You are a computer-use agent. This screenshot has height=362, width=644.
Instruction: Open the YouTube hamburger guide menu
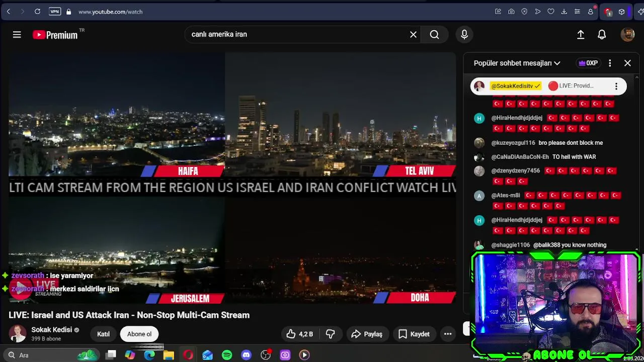17,34
